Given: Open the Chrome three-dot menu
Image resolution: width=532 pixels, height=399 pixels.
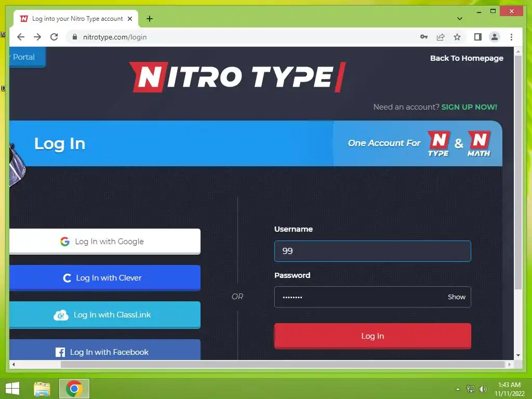Looking at the screenshot, I should tap(511, 37).
